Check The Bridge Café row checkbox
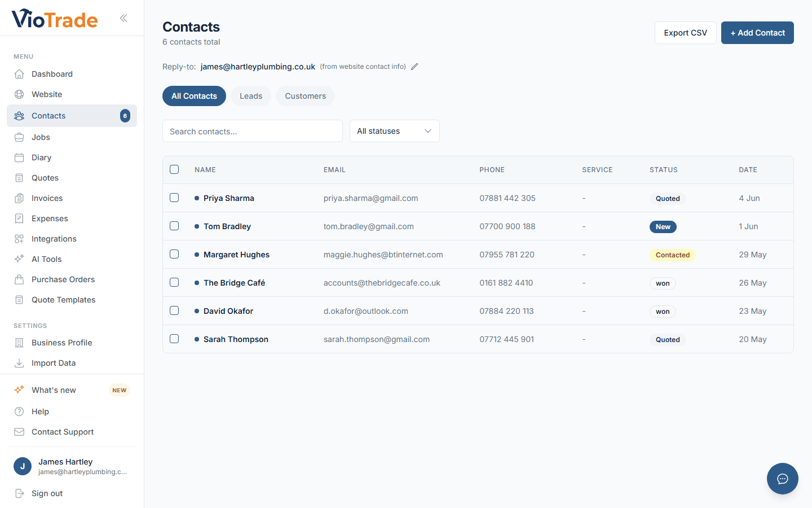 (174, 282)
